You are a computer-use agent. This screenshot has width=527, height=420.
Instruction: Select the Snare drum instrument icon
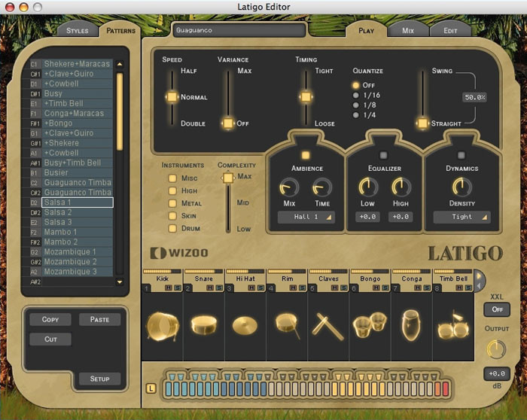pyautogui.click(x=204, y=324)
